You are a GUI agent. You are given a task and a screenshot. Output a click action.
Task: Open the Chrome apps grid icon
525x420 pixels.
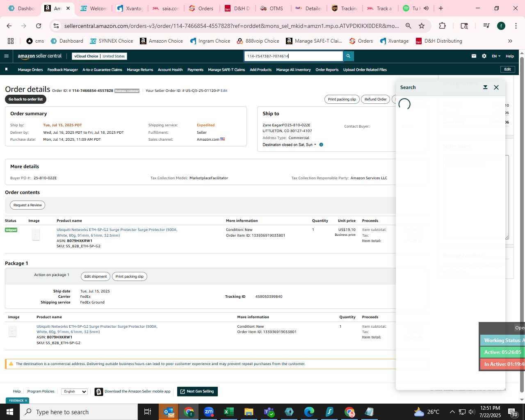coord(11,41)
